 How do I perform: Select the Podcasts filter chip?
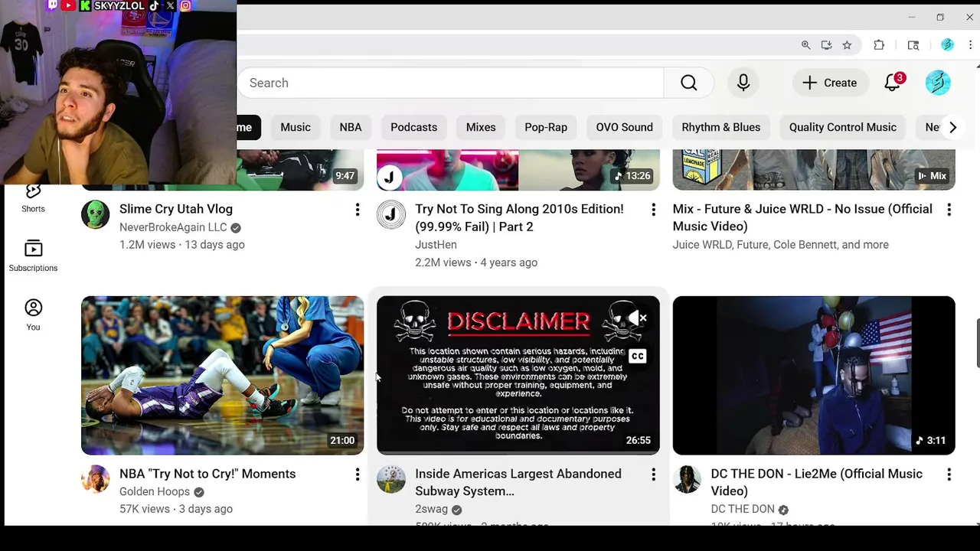pos(413,127)
